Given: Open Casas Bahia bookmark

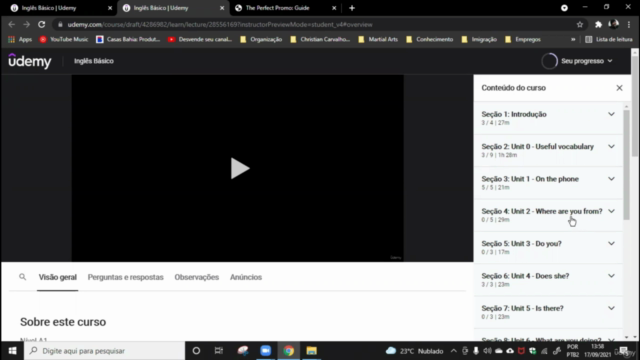Looking at the screenshot, I should pyautogui.click(x=128, y=39).
